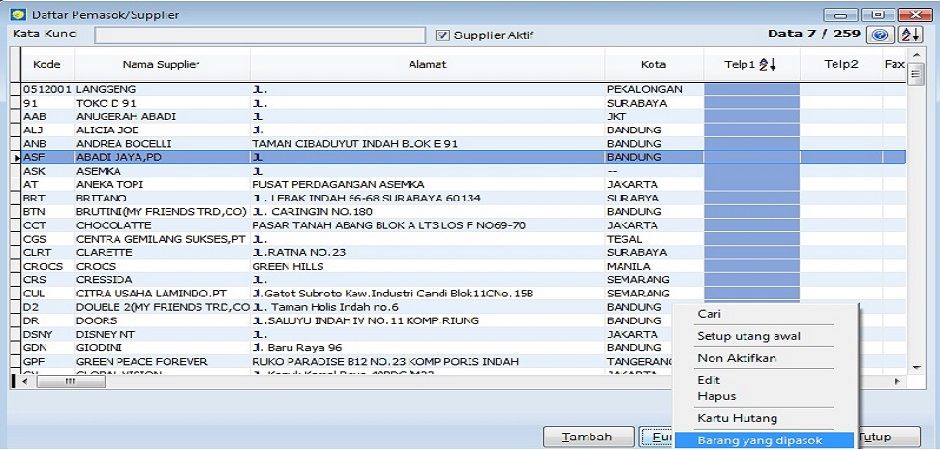Select the ANUGERAH ABADI row

pos(463,116)
